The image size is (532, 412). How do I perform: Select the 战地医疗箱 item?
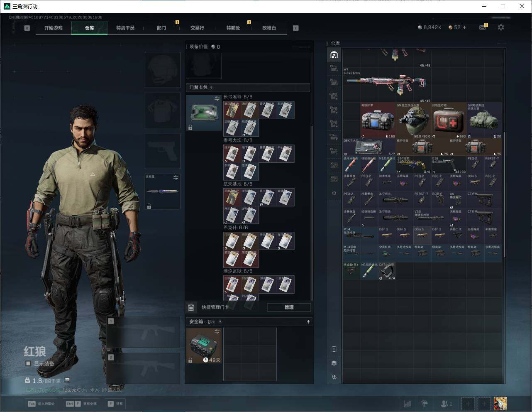click(449, 120)
